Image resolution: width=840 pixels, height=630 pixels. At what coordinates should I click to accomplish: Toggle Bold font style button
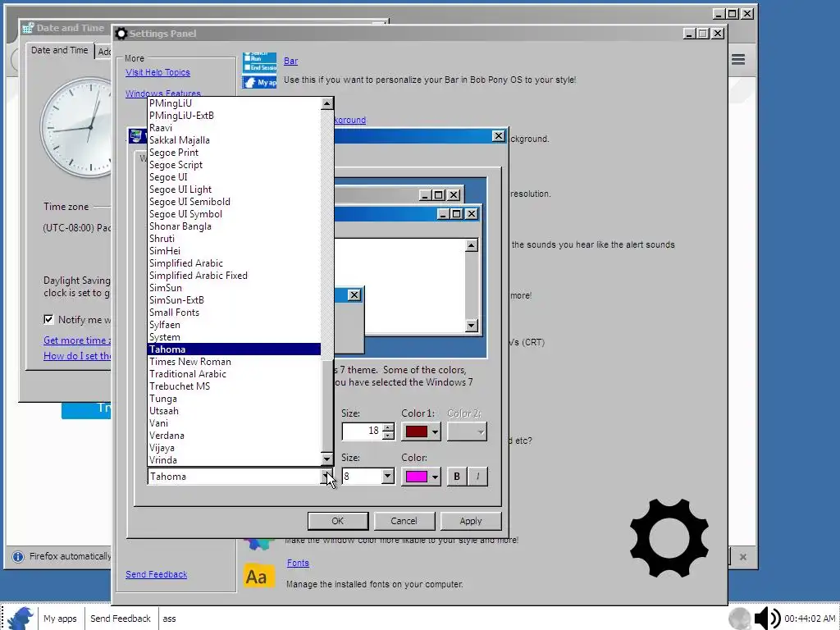[x=456, y=477]
